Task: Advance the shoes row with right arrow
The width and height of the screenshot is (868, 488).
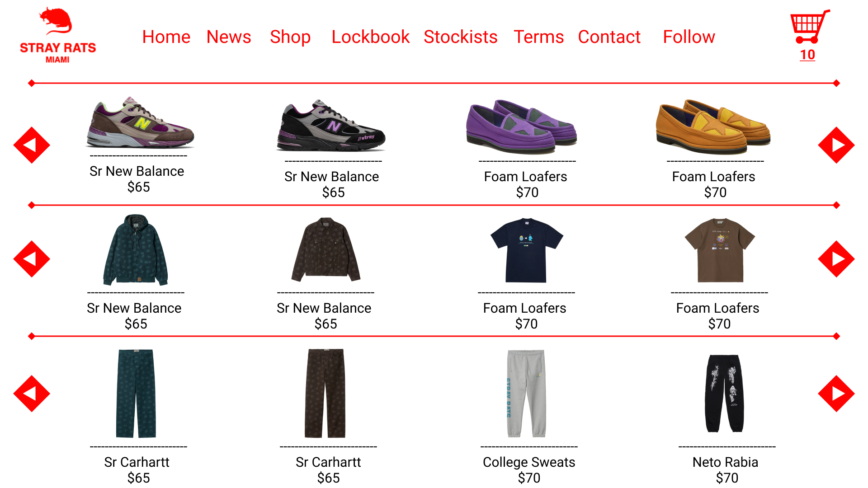Action: point(836,145)
